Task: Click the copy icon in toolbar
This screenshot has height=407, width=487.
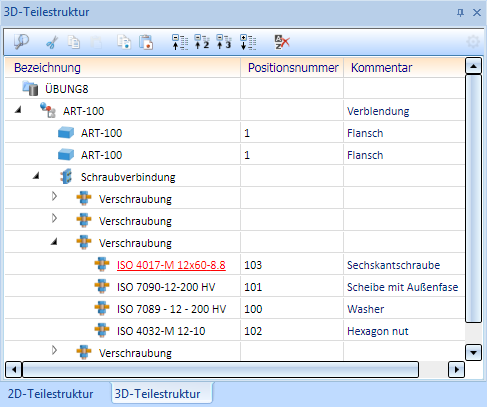Action: point(74,42)
